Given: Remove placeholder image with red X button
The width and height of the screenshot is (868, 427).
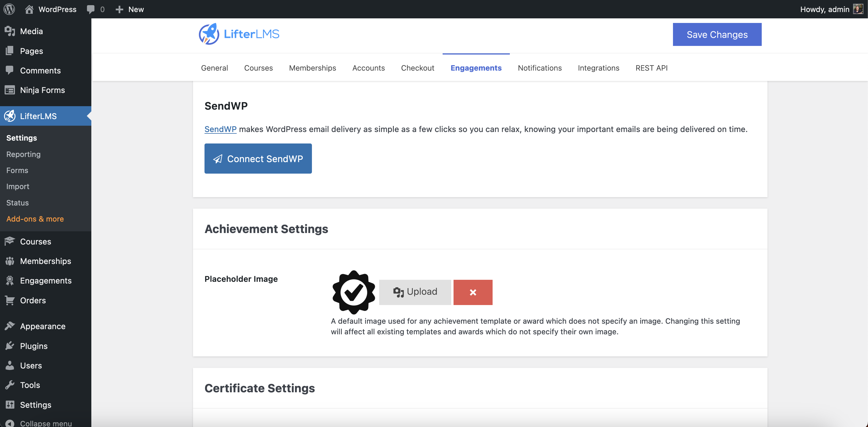Looking at the screenshot, I should coord(473,292).
